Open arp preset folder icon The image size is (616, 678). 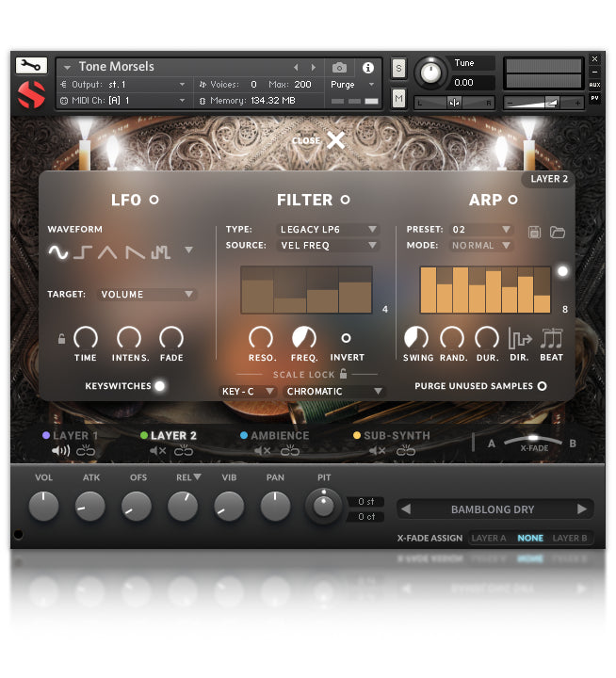pos(557,231)
